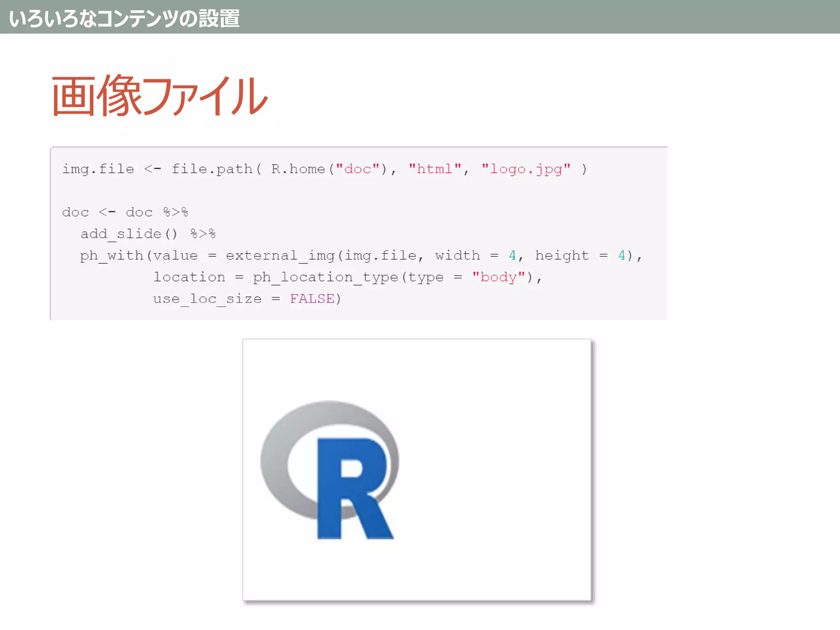The height and width of the screenshot is (630, 840).
Task: Click the FALSE keyword in the code
Action: click(312, 299)
